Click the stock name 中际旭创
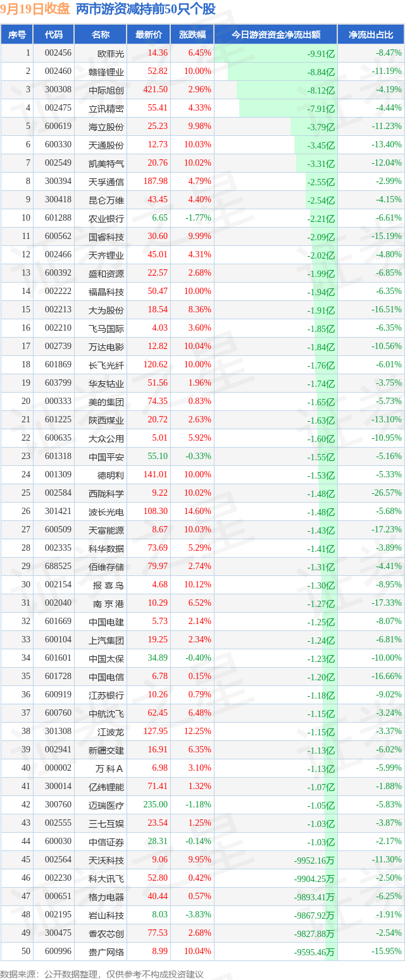This screenshot has height=980, width=405. click(x=106, y=90)
